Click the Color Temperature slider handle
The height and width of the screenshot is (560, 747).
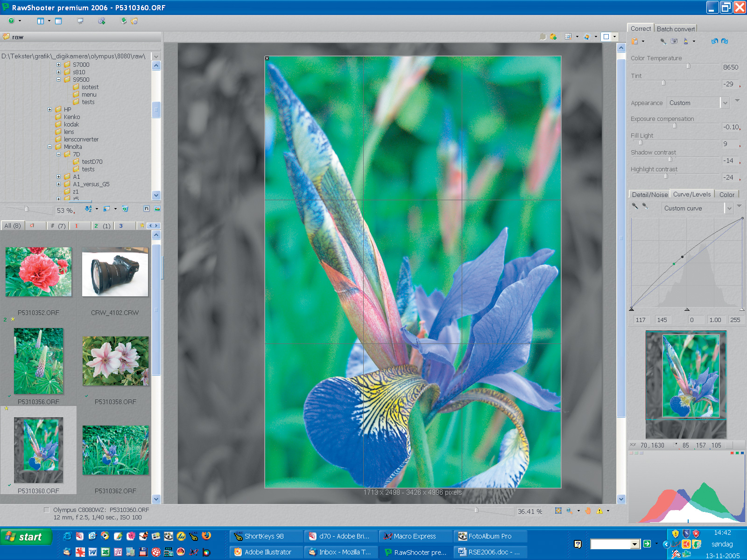coord(688,66)
